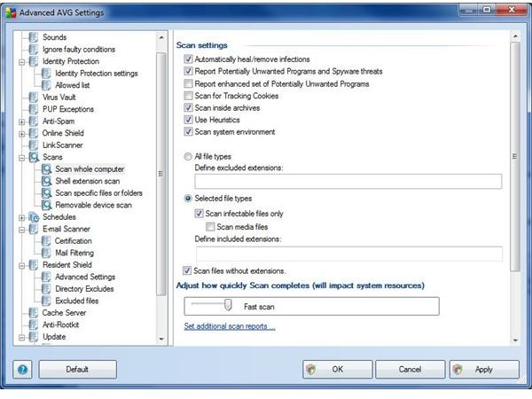The image size is (532, 399).
Task: Select the All file types radio button
Action: point(188,156)
